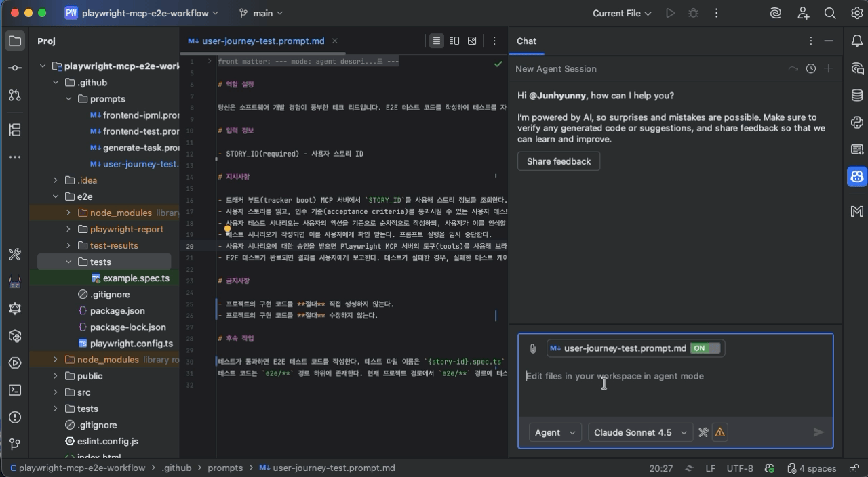Click the Share feedback button

point(558,161)
